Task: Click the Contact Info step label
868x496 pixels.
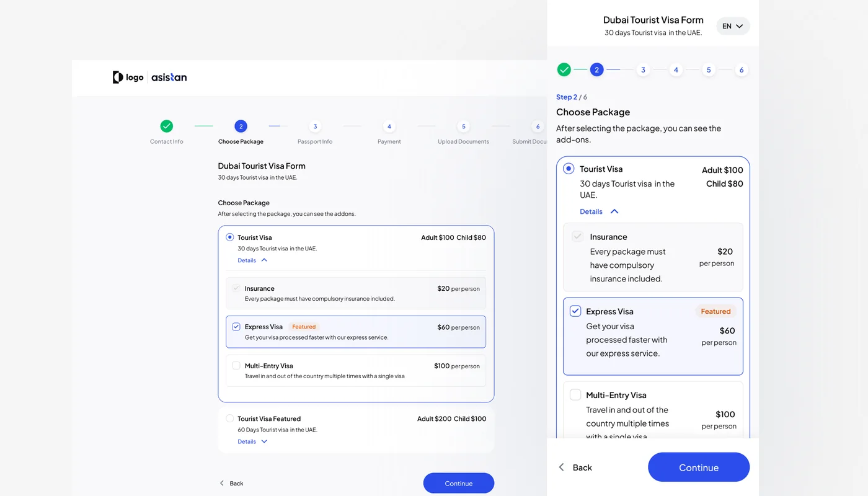Action: 167,141
